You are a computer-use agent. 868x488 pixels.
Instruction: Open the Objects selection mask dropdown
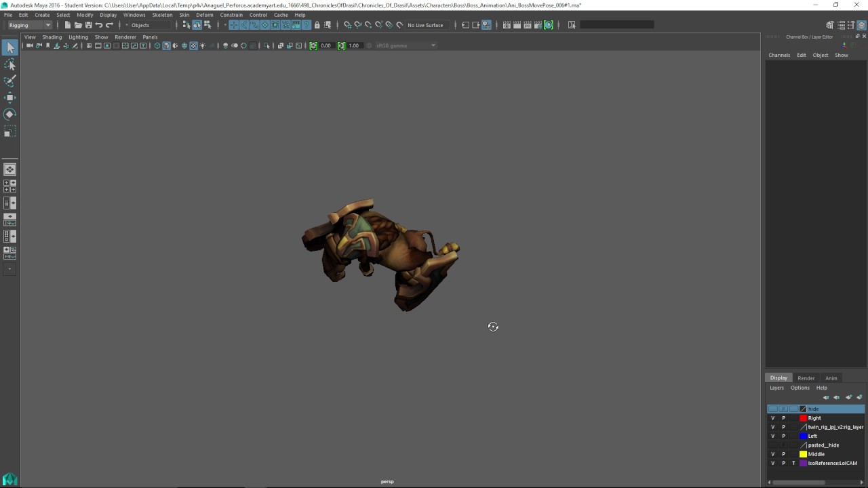point(149,25)
